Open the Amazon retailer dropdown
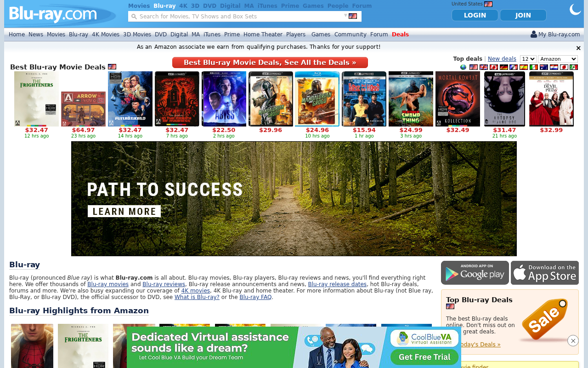 click(558, 59)
